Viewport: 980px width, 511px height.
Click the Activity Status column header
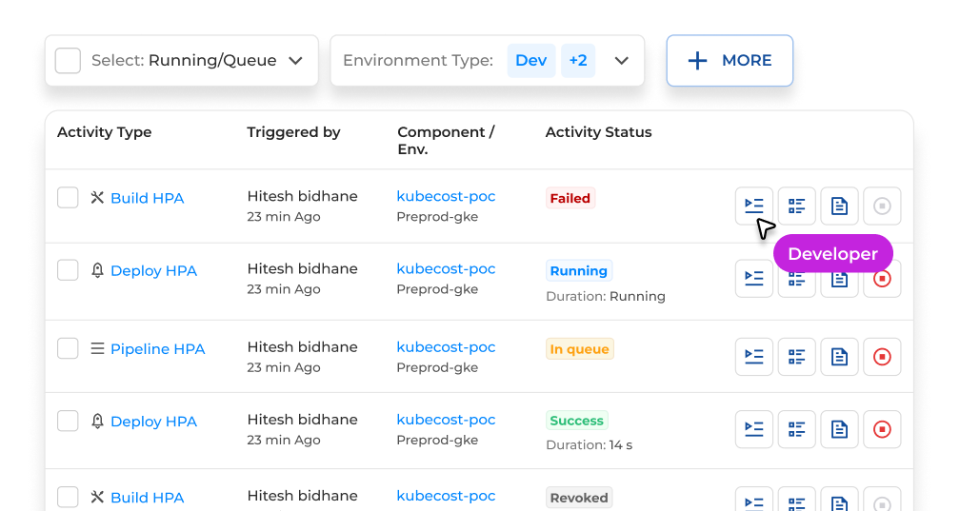click(x=598, y=132)
